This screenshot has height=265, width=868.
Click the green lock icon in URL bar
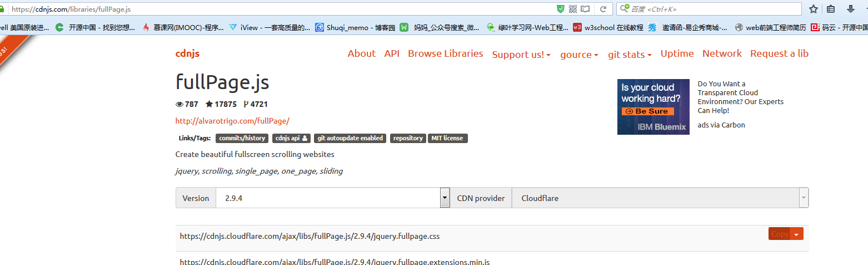(x=2, y=9)
